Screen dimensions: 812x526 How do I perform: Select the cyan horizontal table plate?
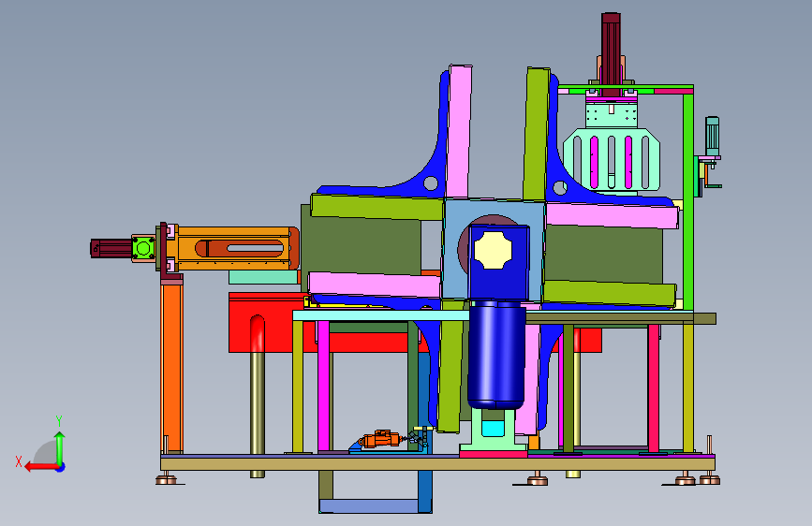[381, 315]
